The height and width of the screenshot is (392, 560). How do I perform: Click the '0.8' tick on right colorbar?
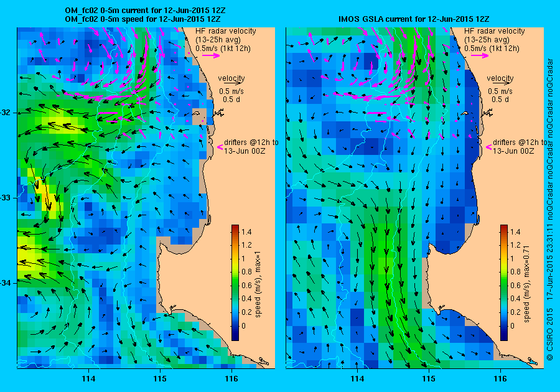click(515, 272)
